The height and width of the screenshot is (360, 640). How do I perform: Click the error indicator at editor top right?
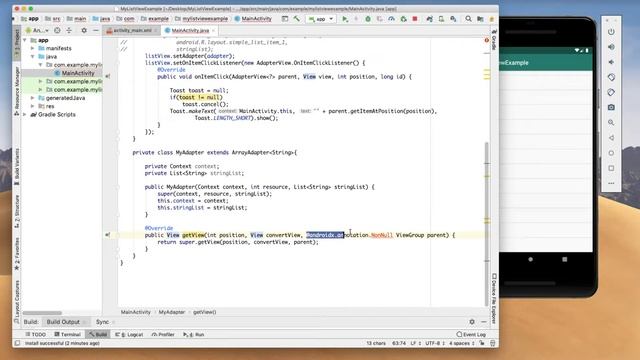point(487,40)
